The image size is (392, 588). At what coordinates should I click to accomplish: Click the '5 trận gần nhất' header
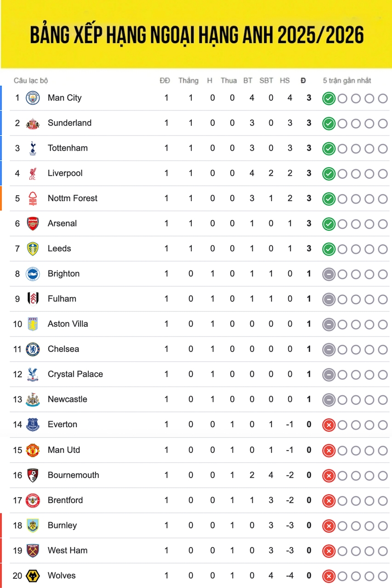347,80
